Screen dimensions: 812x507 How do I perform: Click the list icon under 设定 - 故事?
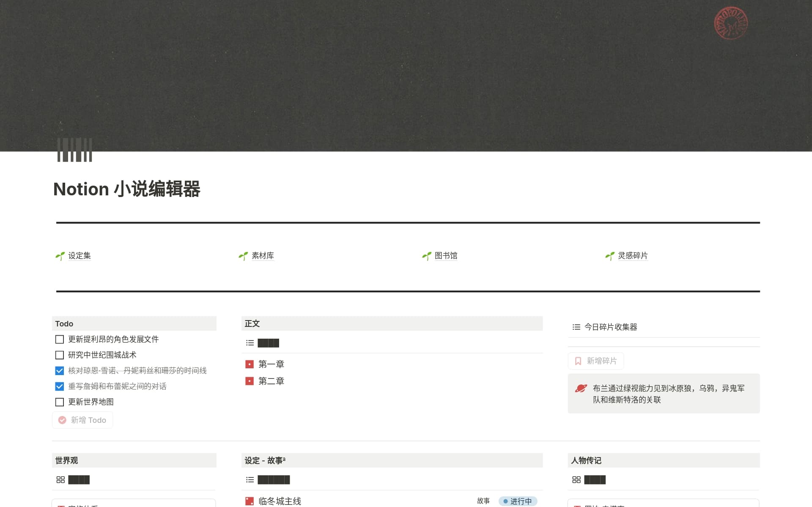(x=250, y=480)
